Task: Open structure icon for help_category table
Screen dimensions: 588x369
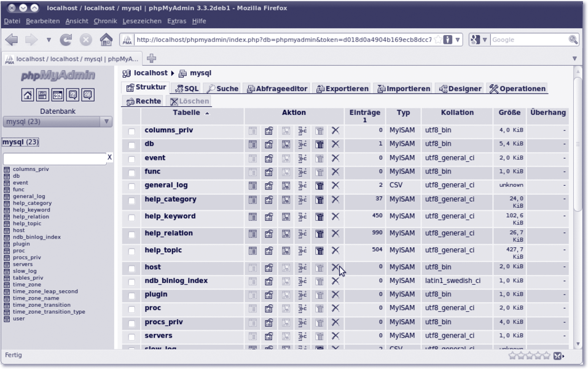Action: 269,200
